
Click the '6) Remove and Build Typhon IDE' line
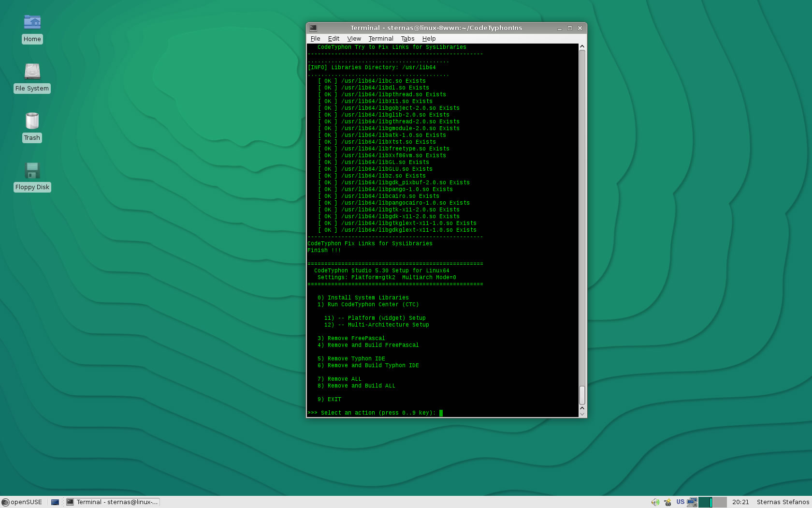(368, 366)
